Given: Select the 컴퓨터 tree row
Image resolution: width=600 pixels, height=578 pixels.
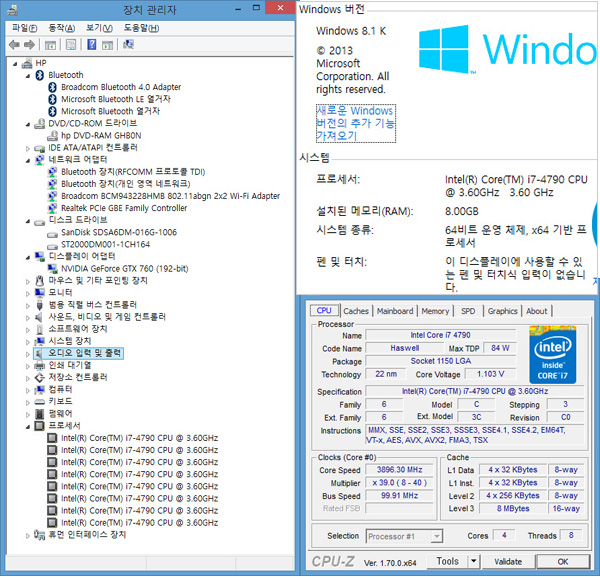Looking at the screenshot, I should tap(60, 390).
